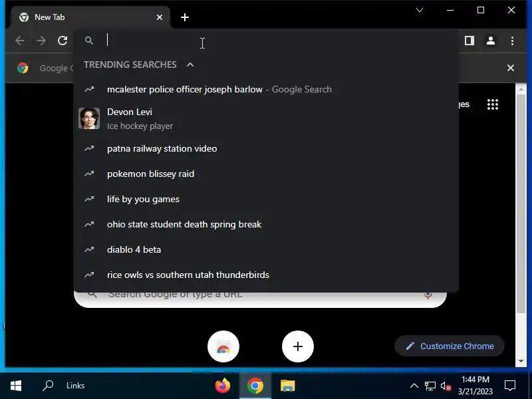Select suggestion mcalester police officer joseph barlow
This screenshot has width=532, height=399.
tap(266, 89)
